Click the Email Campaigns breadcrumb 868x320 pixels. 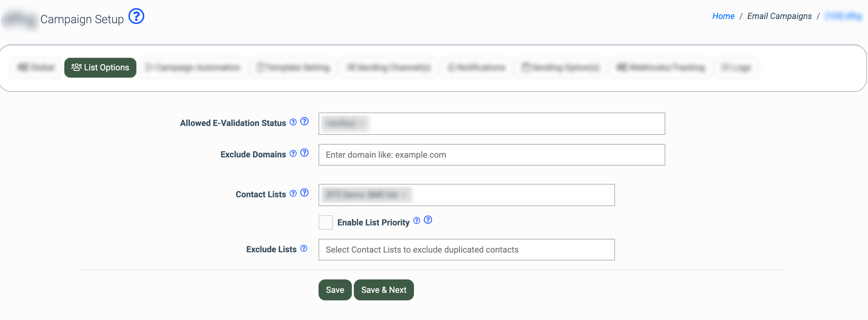779,16
